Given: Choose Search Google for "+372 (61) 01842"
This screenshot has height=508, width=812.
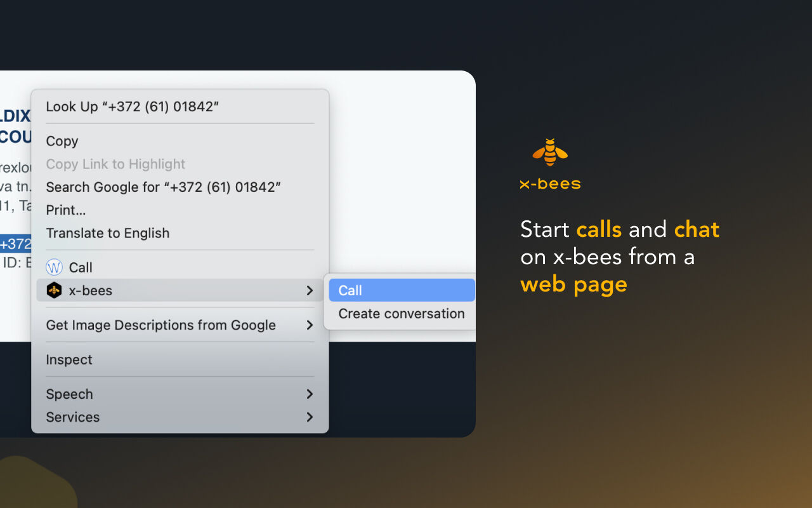Looking at the screenshot, I should point(180,187).
